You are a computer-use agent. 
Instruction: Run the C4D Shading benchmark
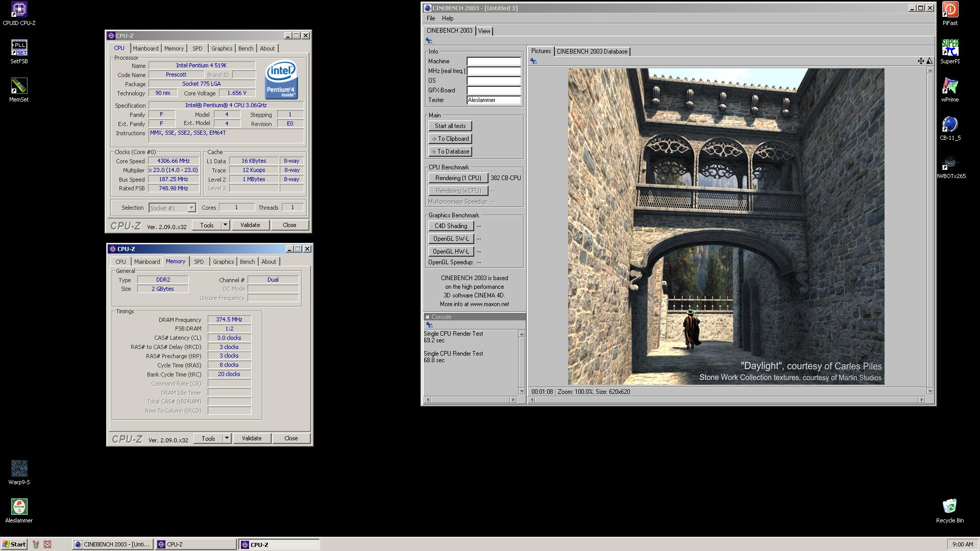(x=451, y=226)
